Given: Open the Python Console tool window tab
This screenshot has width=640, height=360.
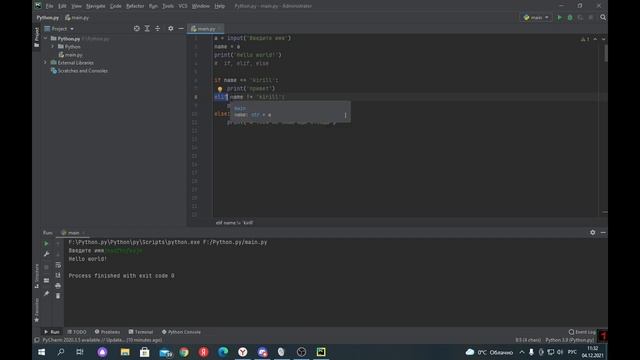Looking at the screenshot, I should tap(182, 332).
